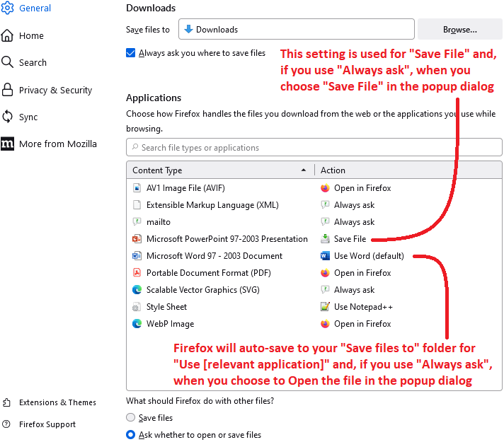Click the Word document type icon
504x442 pixels.
[137, 256]
